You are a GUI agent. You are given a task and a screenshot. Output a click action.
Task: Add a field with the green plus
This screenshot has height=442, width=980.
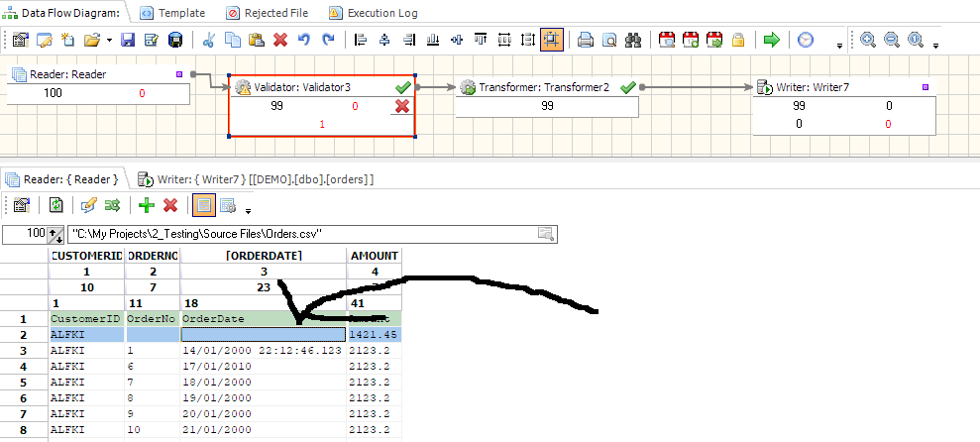tap(147, 205)
